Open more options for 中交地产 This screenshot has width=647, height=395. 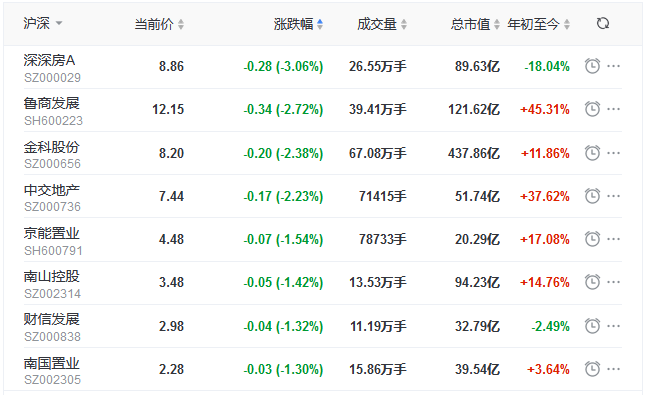(x=614, y=196)
